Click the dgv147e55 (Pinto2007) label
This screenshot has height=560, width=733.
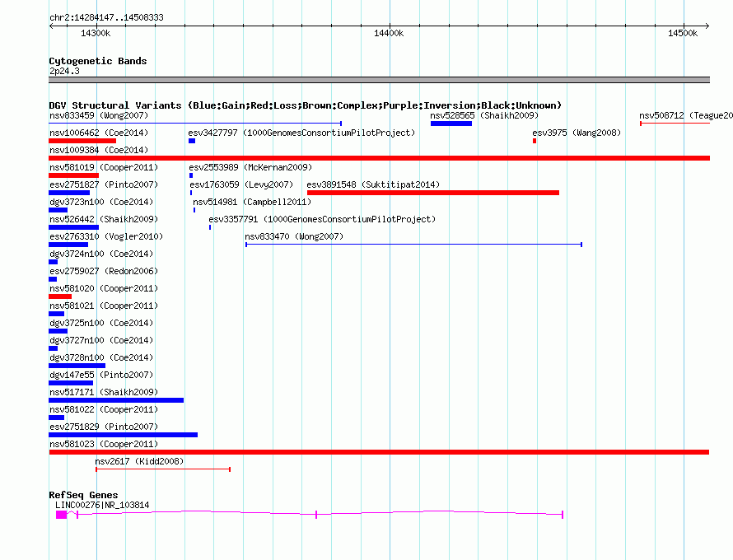pyautogui.click(x=101, y=375)
